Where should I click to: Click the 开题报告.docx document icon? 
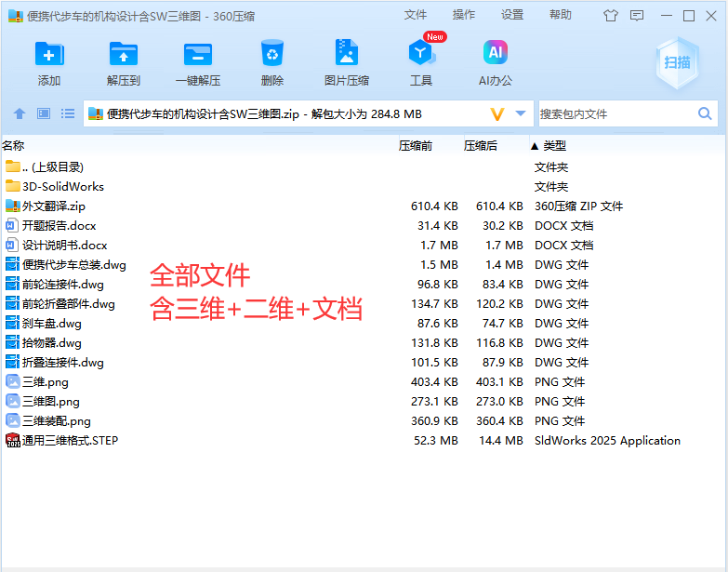11,225
